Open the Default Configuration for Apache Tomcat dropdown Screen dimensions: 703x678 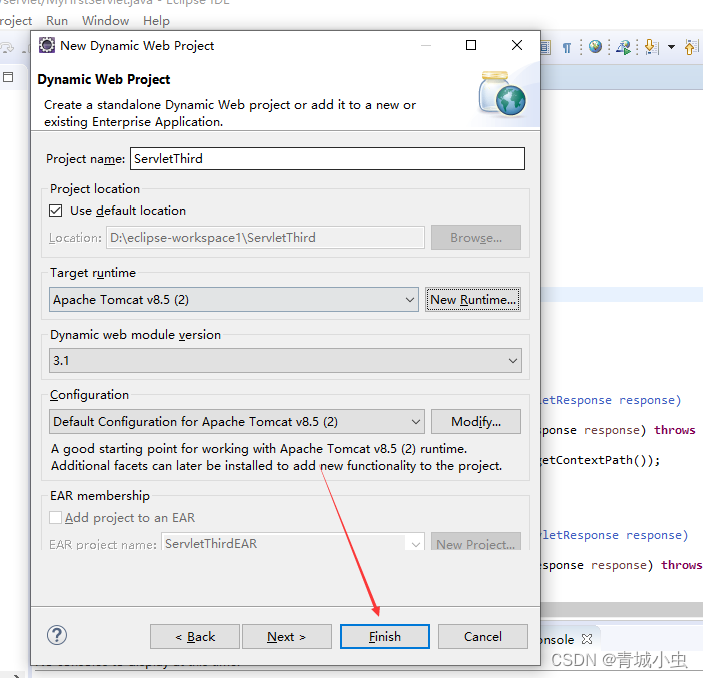click(237, 422)
